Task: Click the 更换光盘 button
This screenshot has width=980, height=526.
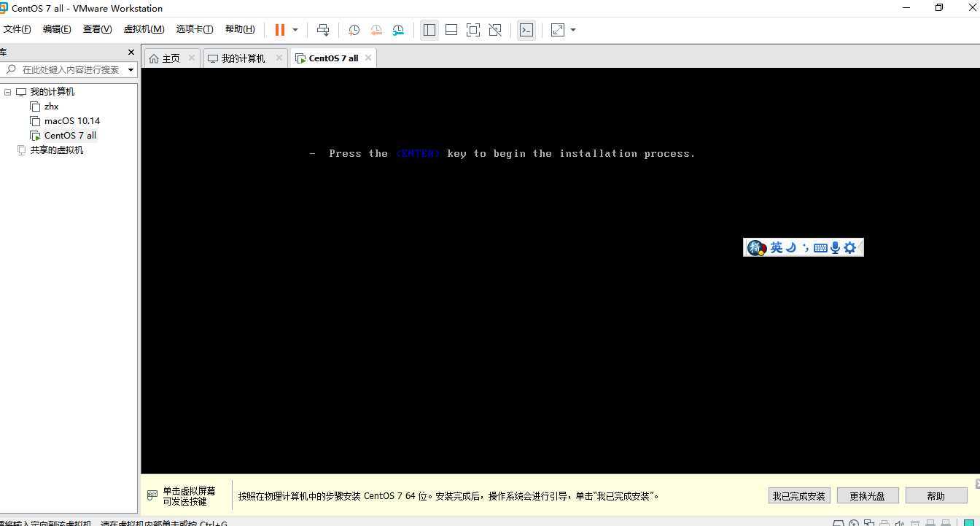Action: [x=868, y=496]
